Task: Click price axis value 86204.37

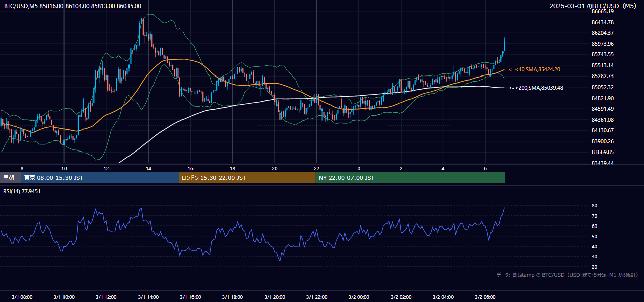Action: (x=602, y=33)
